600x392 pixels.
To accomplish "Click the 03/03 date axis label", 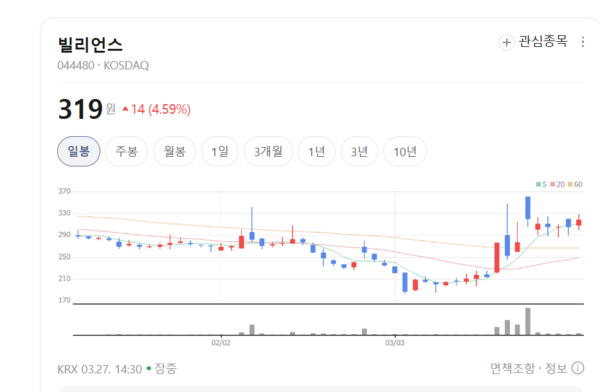I will [395, 343].
